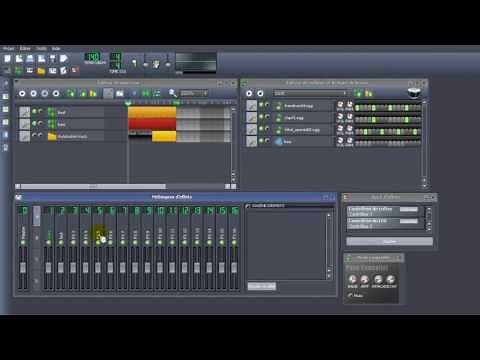
Task: Mute the clap track in the beat editor
Action: point(261,117)
